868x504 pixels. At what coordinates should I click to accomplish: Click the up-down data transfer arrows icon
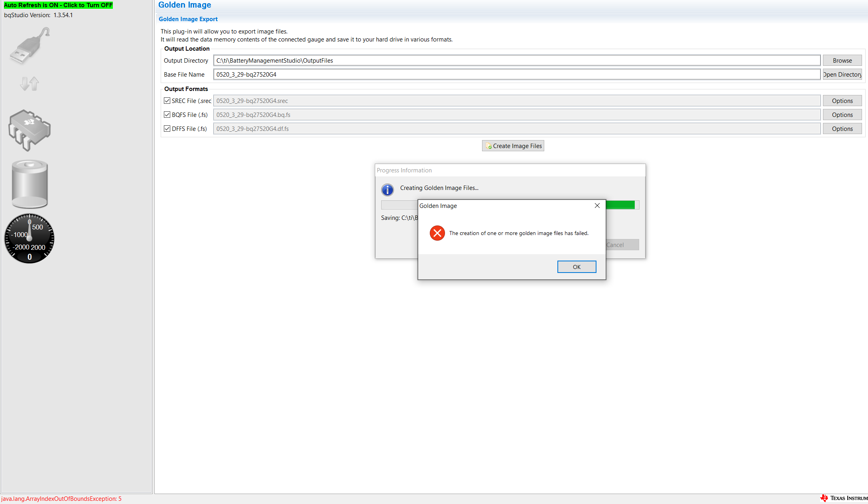pos(30,83)
